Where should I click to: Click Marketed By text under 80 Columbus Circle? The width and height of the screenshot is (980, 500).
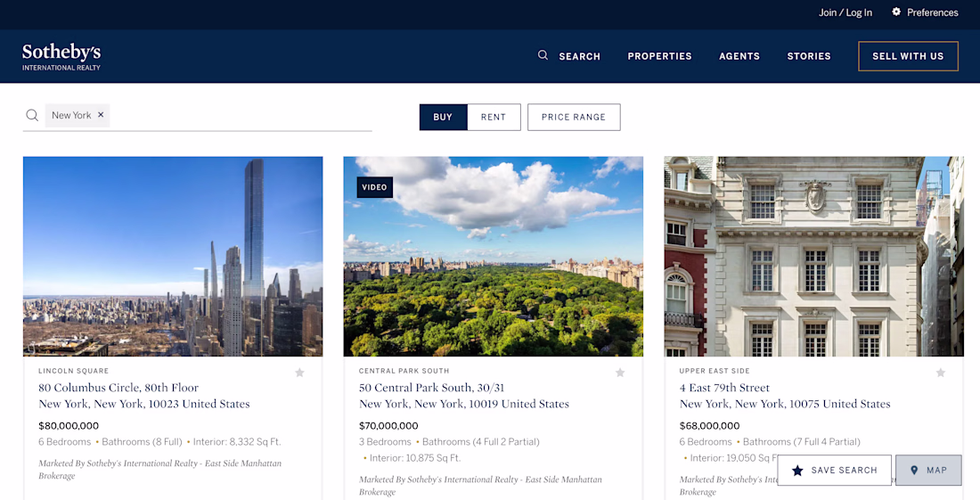point(160,470)
